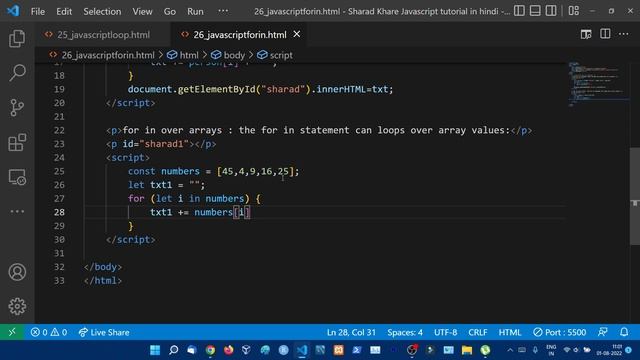The image size is (640, 360).
Task: Open the Run menu
Action: coord(195,11)
